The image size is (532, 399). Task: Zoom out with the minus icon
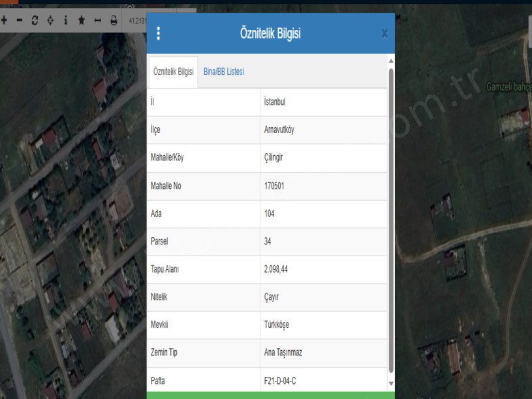click(19, 20)
